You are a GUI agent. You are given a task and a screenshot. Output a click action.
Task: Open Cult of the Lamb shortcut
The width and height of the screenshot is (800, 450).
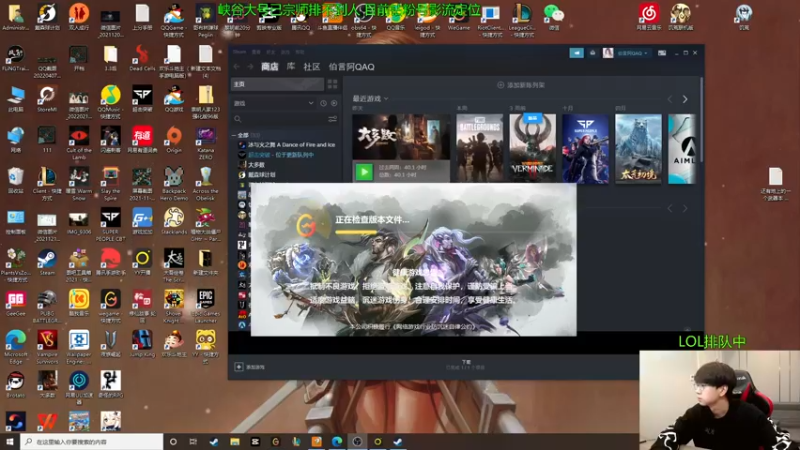tap(79, 143)
